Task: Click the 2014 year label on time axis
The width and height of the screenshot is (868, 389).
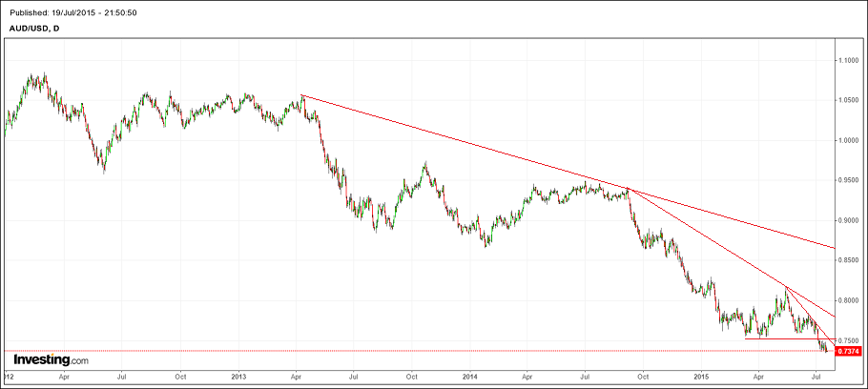Action: (469, 375)
